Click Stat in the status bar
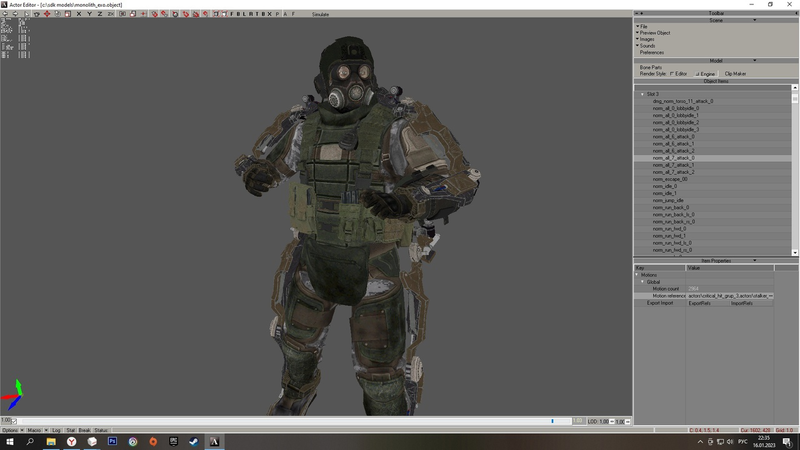 click(70, 431)
